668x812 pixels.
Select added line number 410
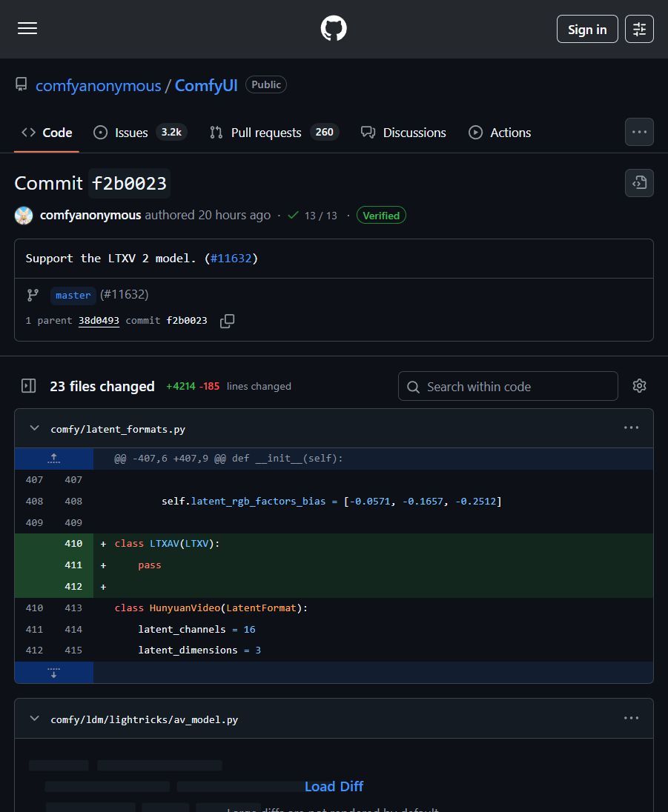pyautogui.click(x=73, y=544)
